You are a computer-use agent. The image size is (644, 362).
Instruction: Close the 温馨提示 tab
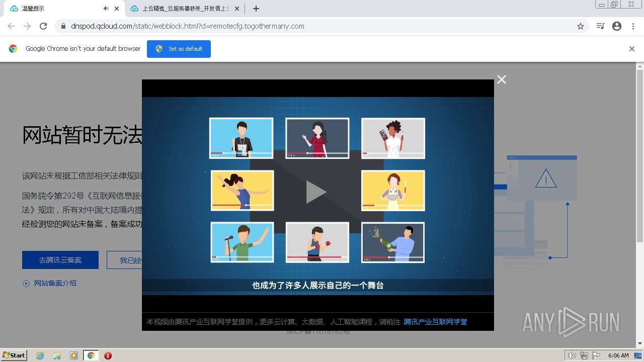coord(117,9)
